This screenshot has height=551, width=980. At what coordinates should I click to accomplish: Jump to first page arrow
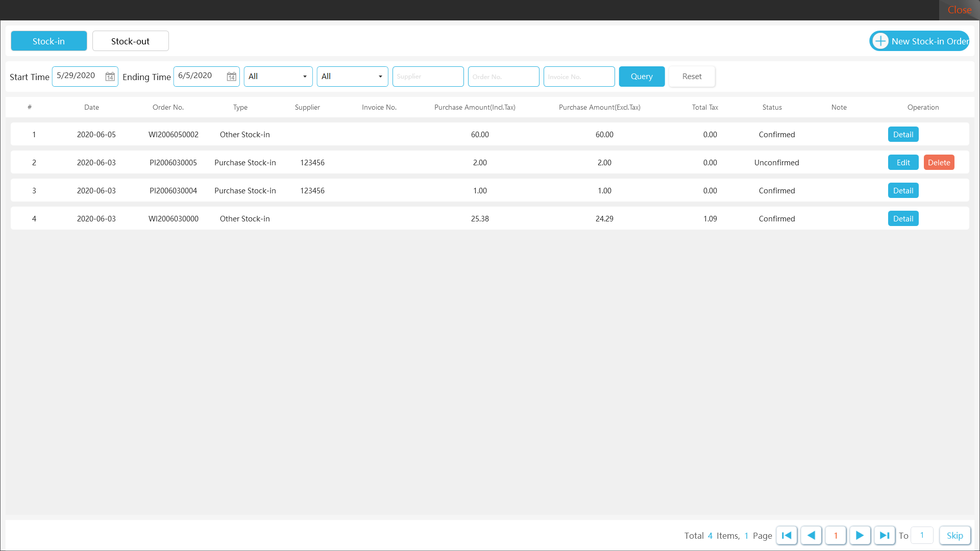787,535
